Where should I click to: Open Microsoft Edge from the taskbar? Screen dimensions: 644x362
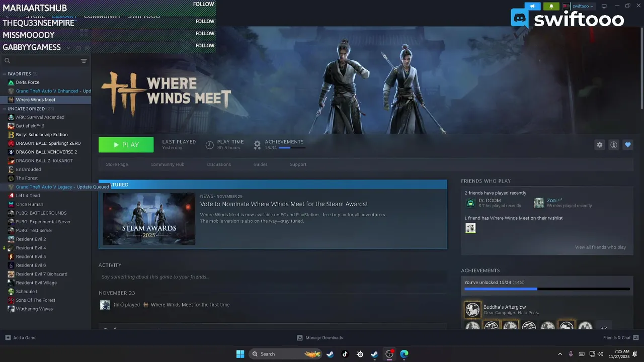[x=404, y=354]
